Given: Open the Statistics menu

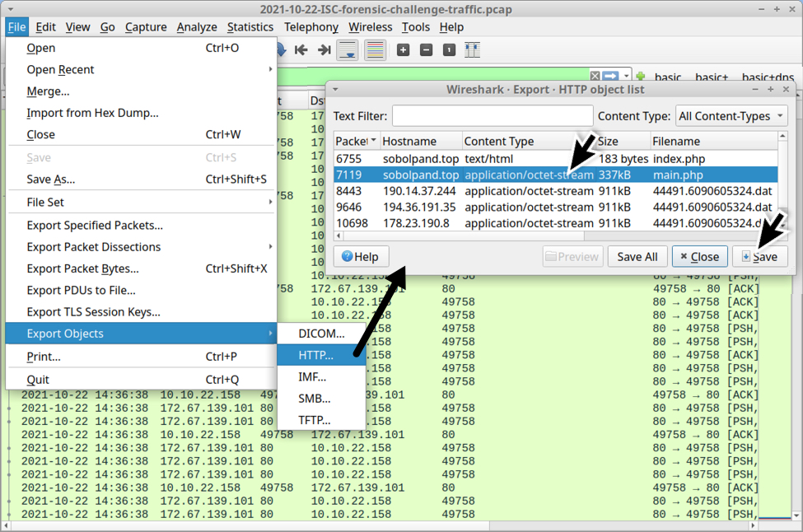Looking at the screenshot, I should click(250, 27).
